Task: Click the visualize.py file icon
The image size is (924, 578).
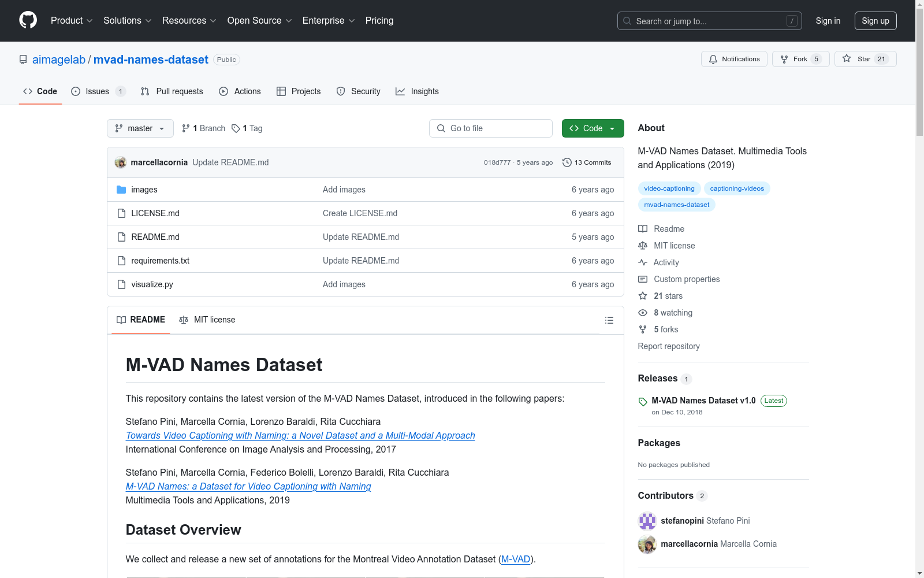Action: [121, 284]
